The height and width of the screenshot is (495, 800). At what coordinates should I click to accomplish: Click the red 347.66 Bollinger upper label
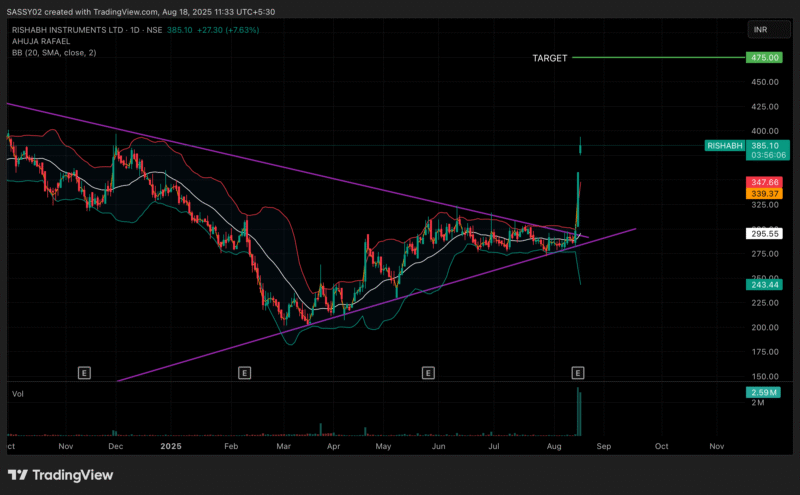[764, 182]
